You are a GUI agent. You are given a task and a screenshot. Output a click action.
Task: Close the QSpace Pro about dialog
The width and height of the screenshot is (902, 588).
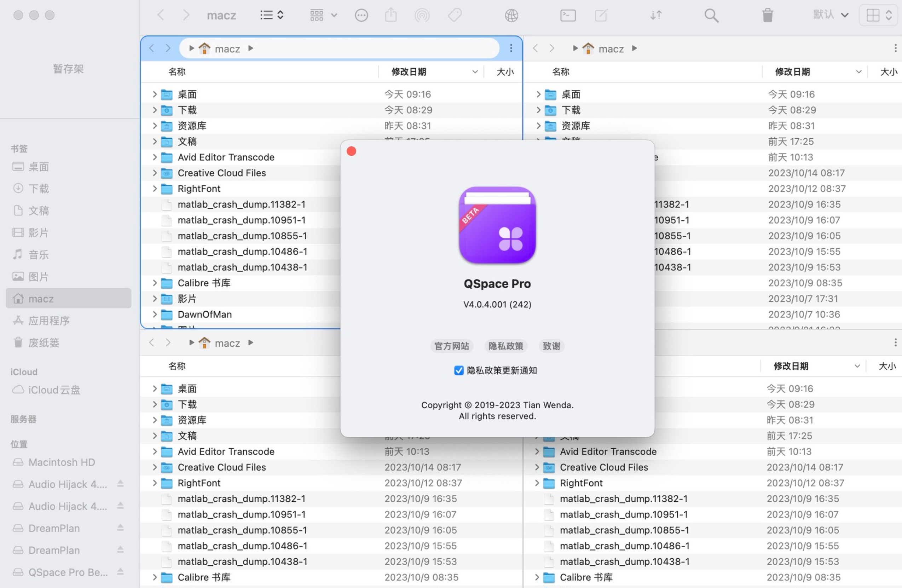[x=351, y=151]
